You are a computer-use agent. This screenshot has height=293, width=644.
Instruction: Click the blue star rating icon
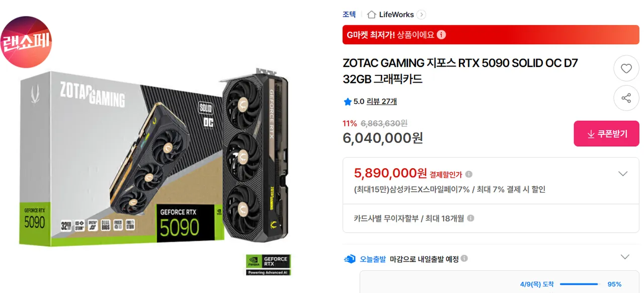click(347, 102)
